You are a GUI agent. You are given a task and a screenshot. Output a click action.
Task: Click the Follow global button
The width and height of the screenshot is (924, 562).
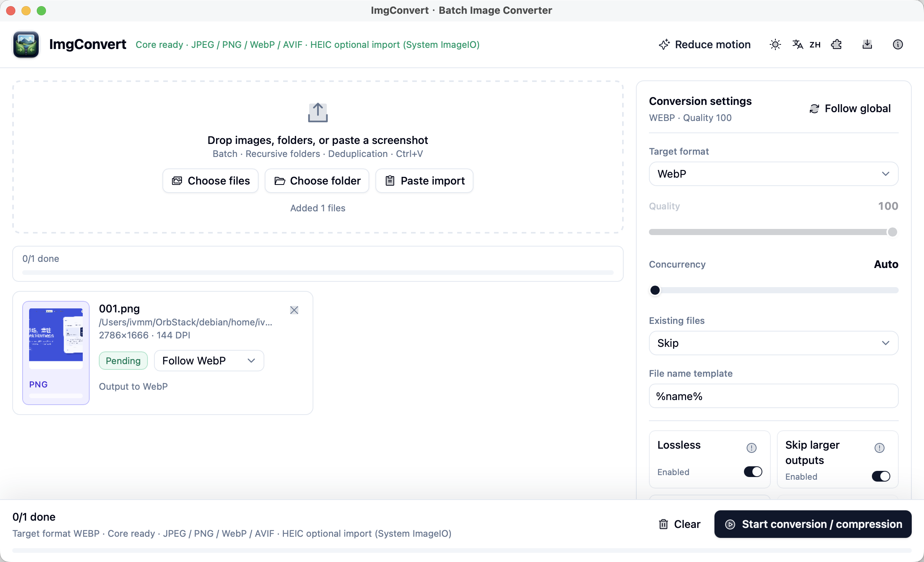click(x=850, y=109)
